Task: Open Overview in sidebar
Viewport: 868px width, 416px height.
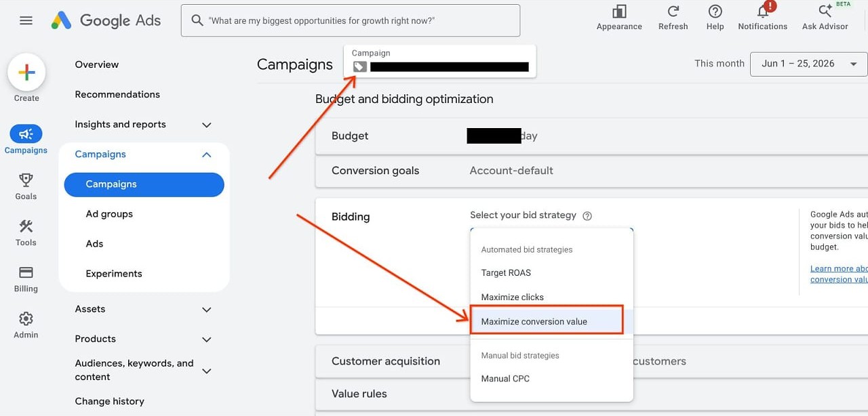Action: click(97, 64)
